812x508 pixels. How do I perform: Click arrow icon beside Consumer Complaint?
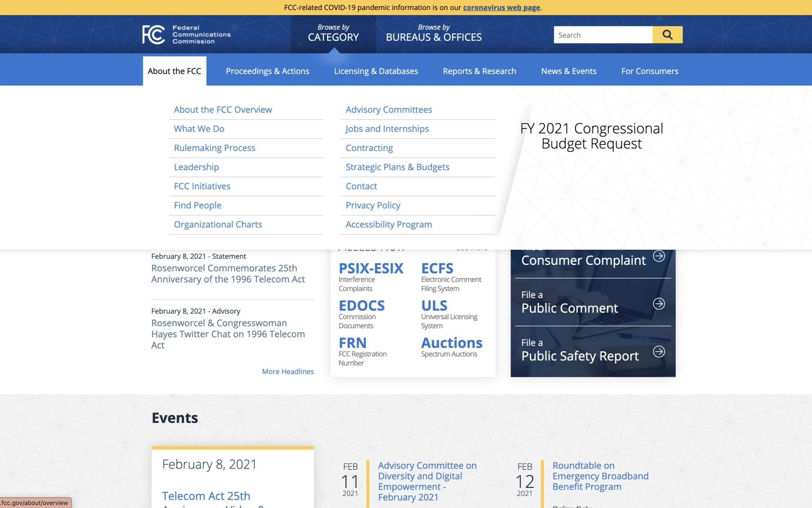[x=659, y=256]
